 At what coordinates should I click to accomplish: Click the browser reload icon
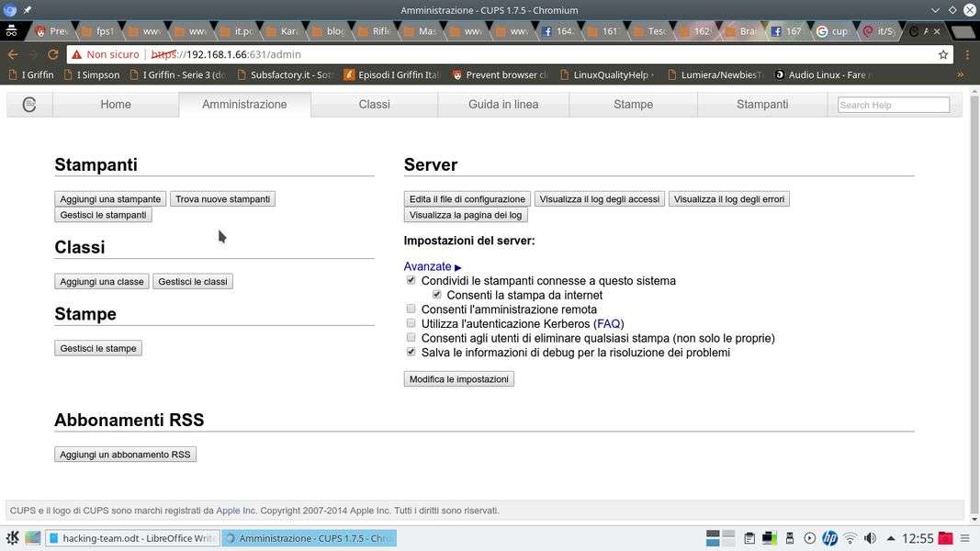tap(52, 54)
